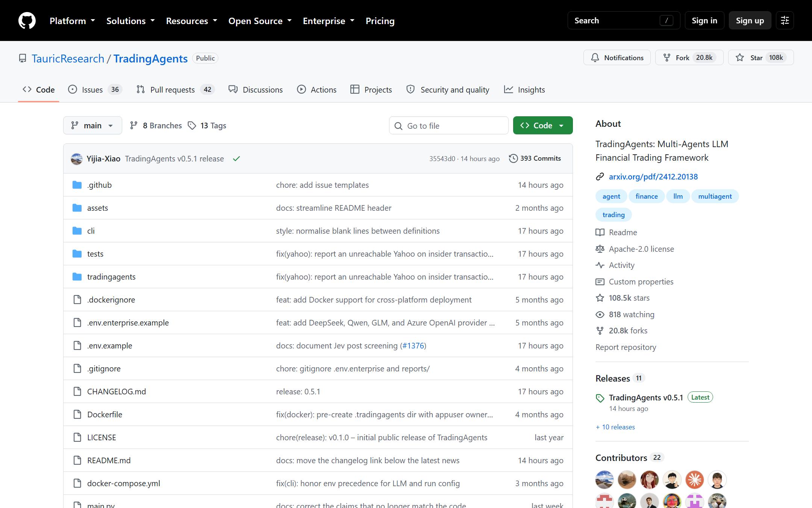Open the appearance settings slider icon
812x508 pixels.
click(x=785, y=20)
